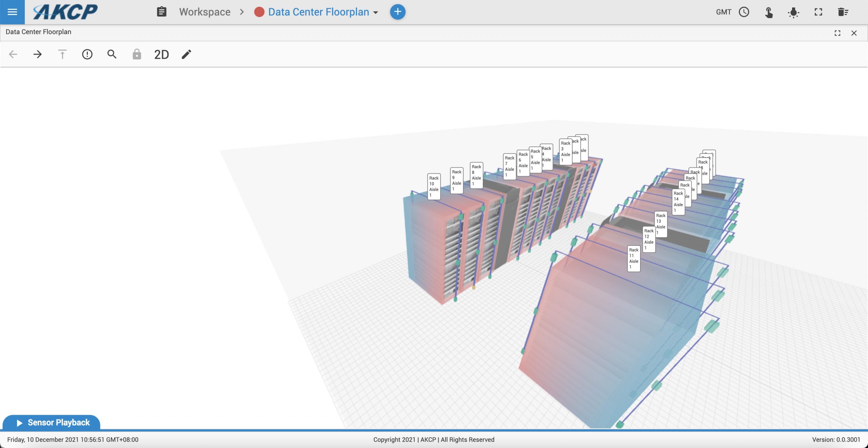Click the navigate back arrow icon
This screenshot has width=868, height=448.
[13, 54]
